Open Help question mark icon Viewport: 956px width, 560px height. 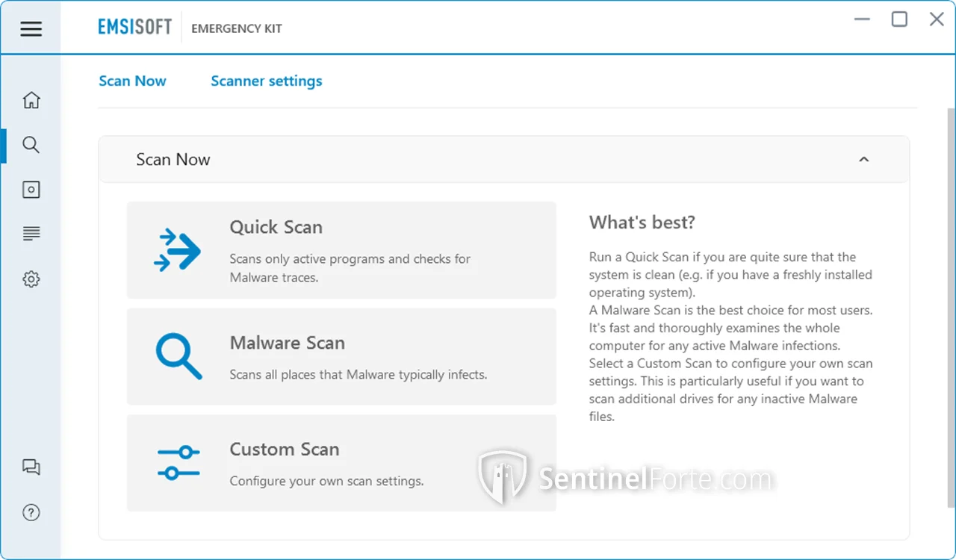pos(31,513)
